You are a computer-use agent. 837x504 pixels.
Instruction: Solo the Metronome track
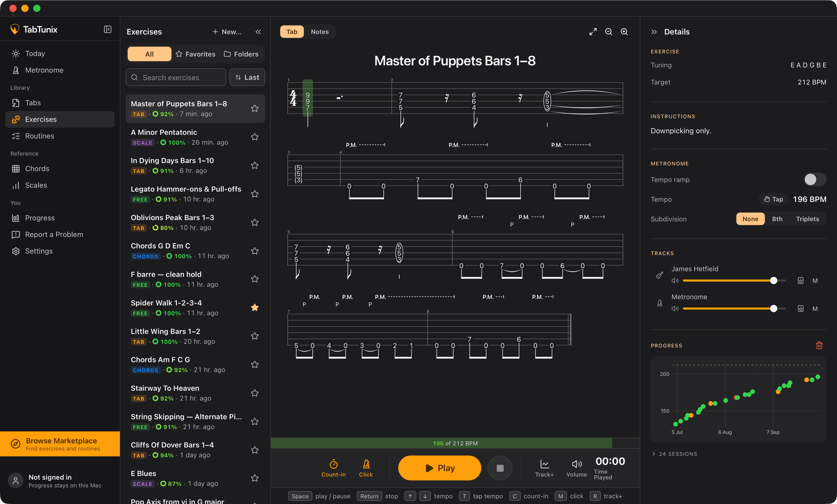800,309
